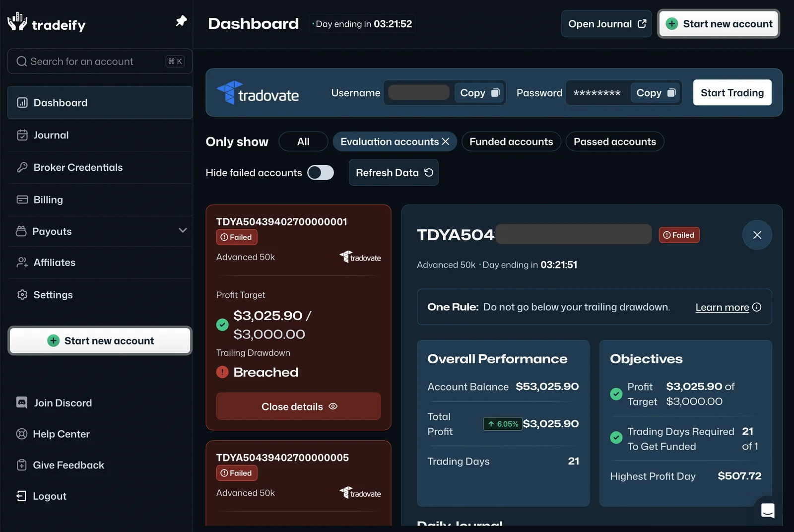Remove the Evaluation accounts filter with X
Viewport: 794px width, 532px height.
click(445, 141)
